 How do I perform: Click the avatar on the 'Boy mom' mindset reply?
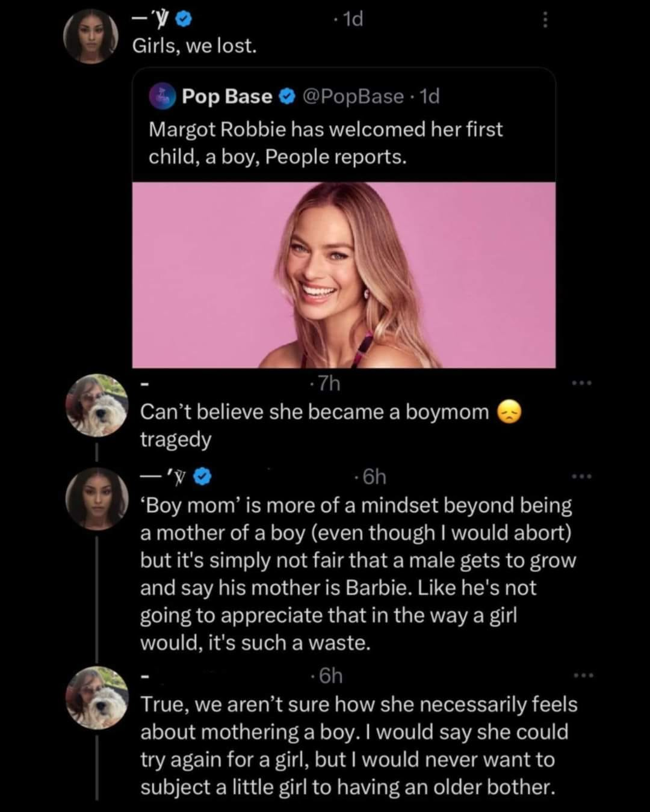click(x=97, y=499)
